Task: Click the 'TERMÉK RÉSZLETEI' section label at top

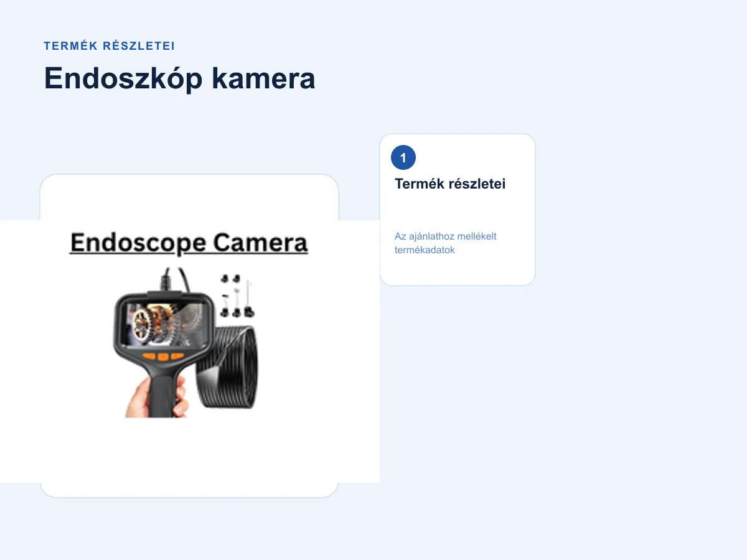Action: coord(110,46)
